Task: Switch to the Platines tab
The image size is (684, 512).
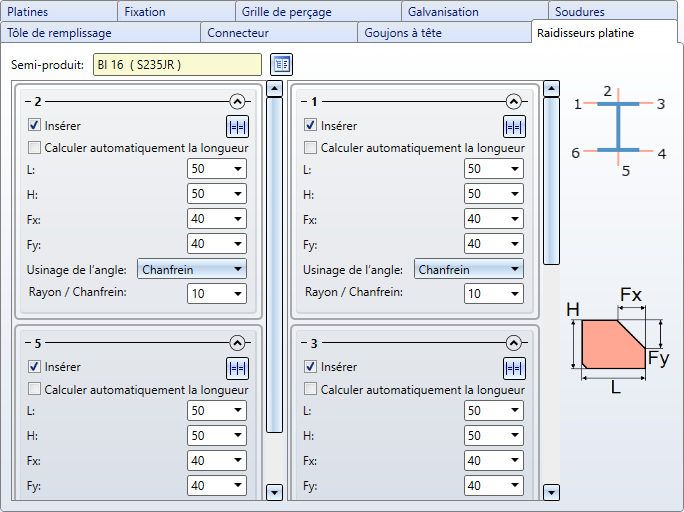Action: click(x=59, y=11)
